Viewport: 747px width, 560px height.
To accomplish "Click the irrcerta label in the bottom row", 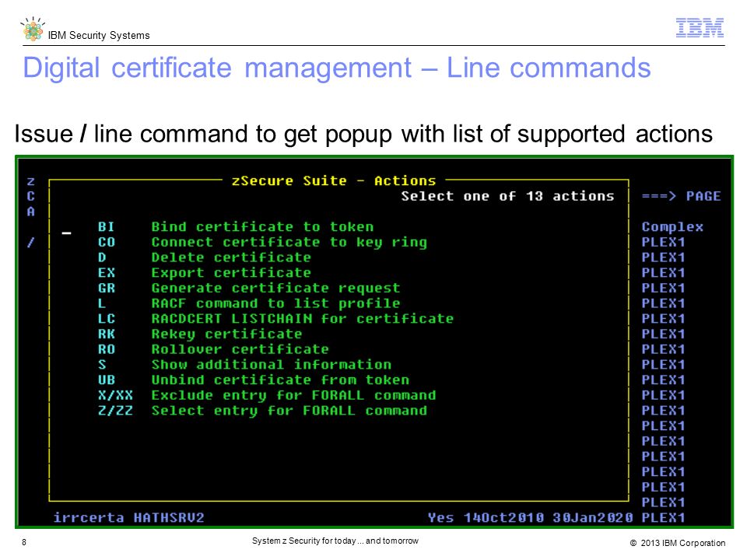I will tap(89, 518).
